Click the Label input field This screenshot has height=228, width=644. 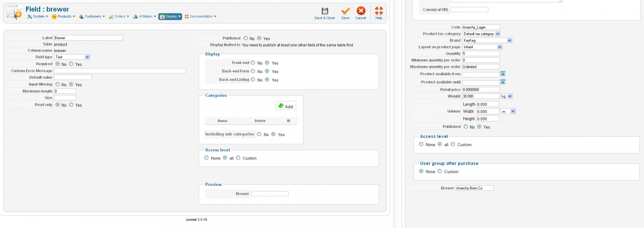(x=89, y=38)
